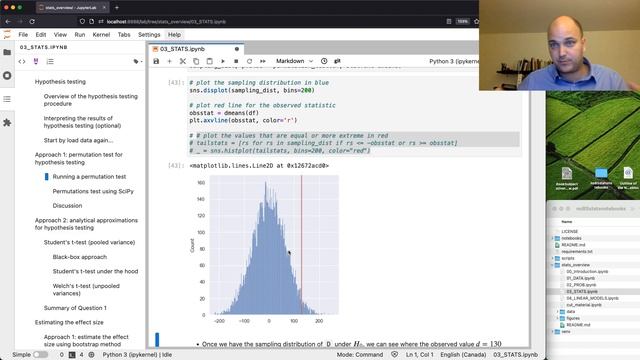The width and height of the screenshot is (640, 360).
Task: Open the file browser sidebar folder icon
Action: [x=7, y=52]
